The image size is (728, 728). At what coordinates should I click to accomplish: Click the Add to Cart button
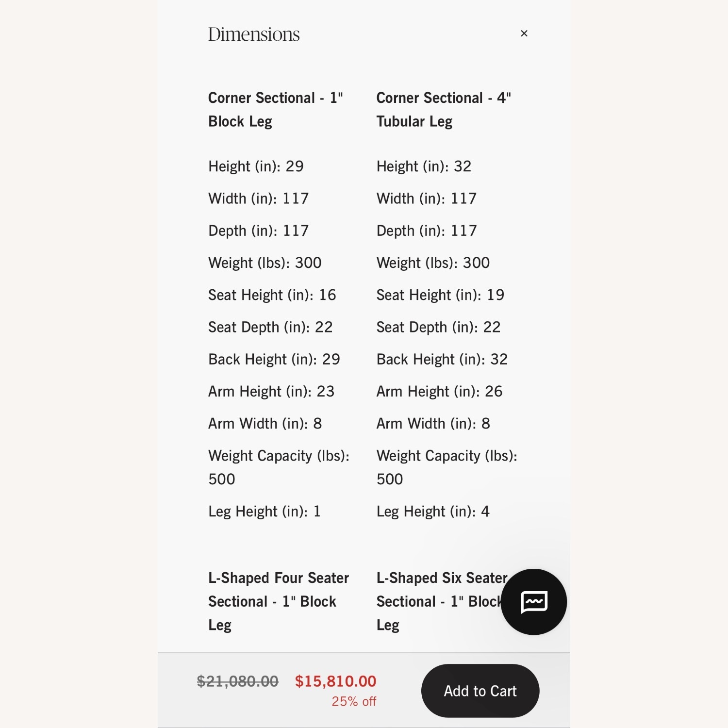click(x=480, y=691)
